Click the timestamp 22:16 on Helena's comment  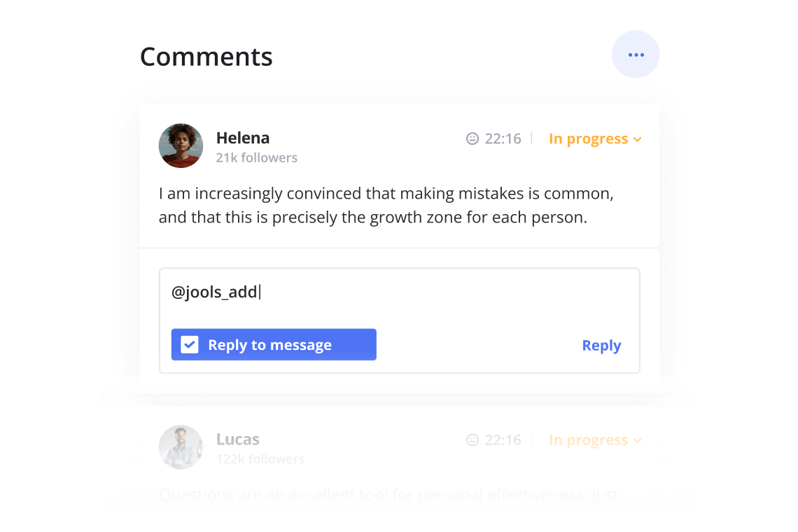[503, 139]
